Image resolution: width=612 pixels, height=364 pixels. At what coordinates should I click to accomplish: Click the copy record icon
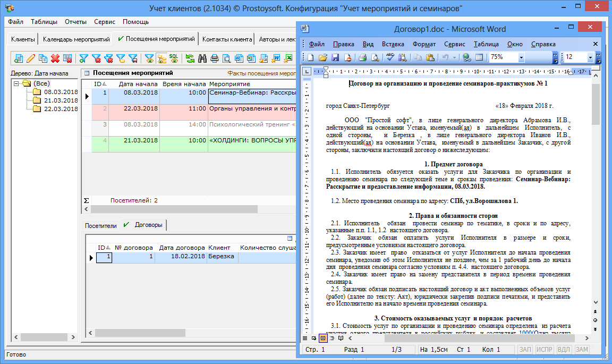43,58
